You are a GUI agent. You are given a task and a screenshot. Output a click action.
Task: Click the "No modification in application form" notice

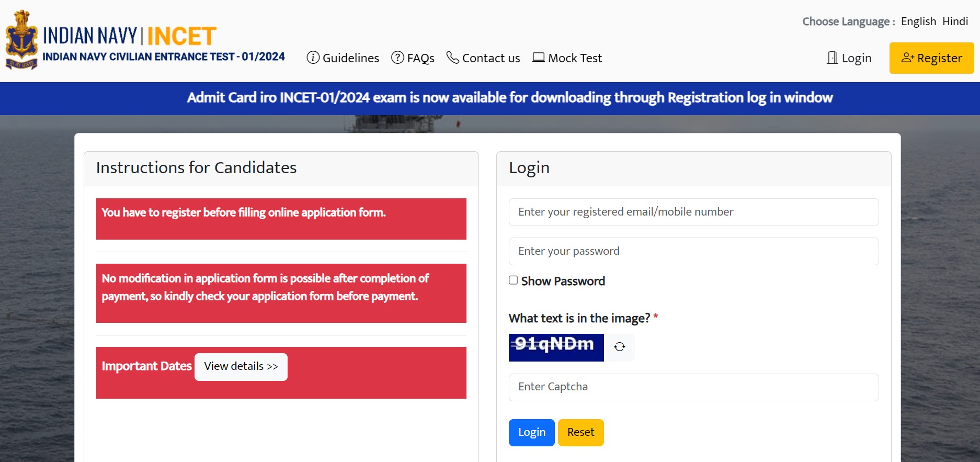point(265,287)
